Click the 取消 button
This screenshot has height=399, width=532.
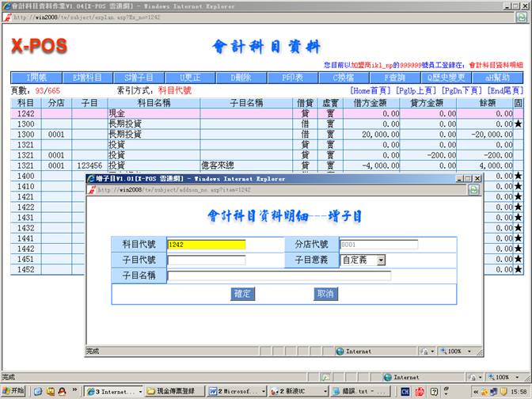click(325, 294)
